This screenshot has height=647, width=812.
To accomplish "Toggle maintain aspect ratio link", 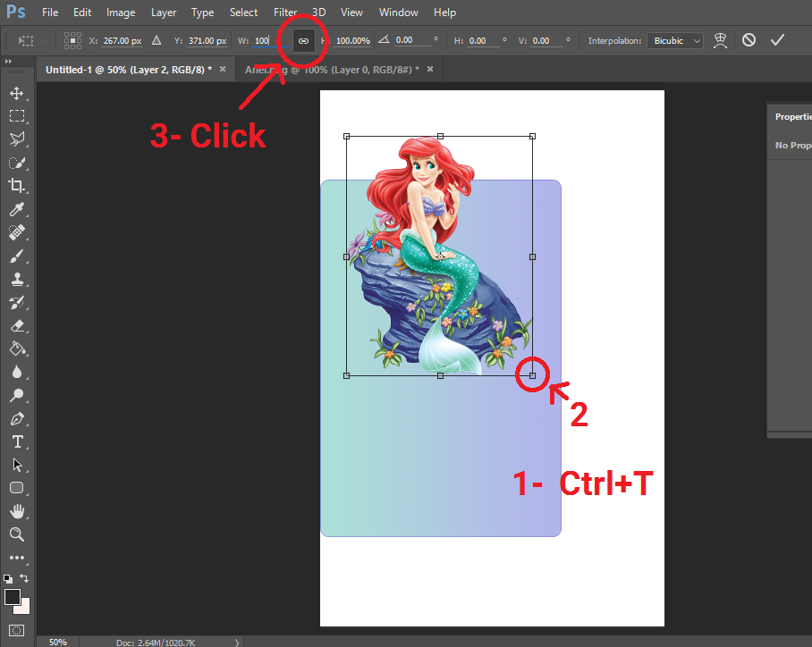I will coord(303,40).
